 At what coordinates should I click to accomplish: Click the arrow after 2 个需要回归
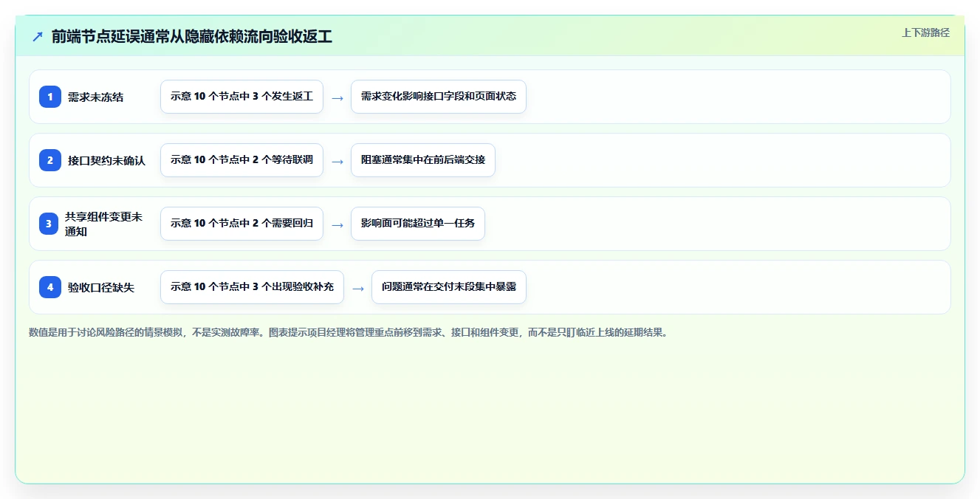337,224
